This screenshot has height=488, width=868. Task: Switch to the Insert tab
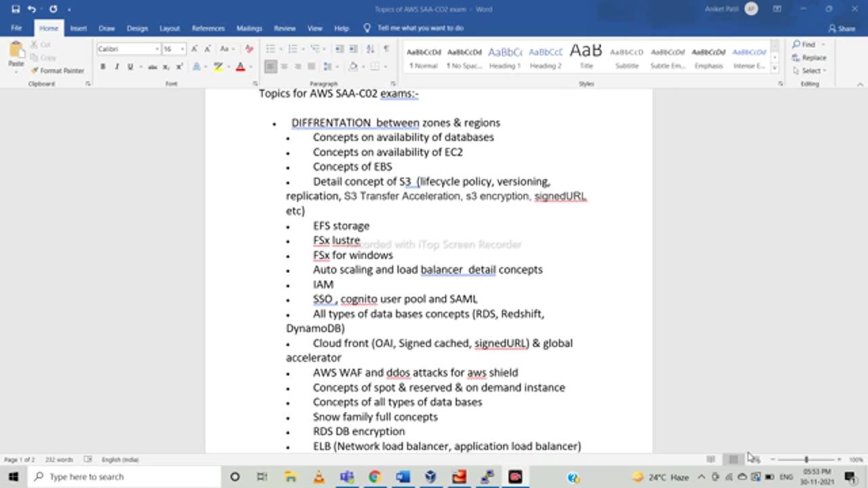point(78,28)
